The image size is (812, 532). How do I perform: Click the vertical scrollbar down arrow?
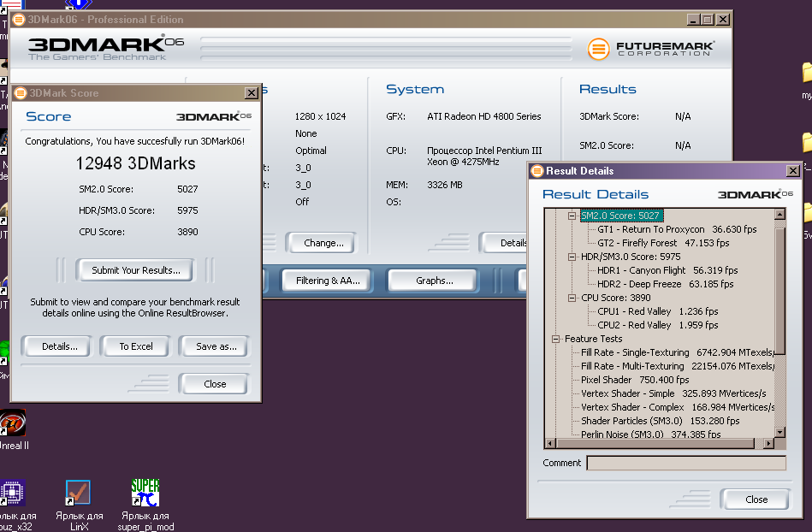pos(779,432)
